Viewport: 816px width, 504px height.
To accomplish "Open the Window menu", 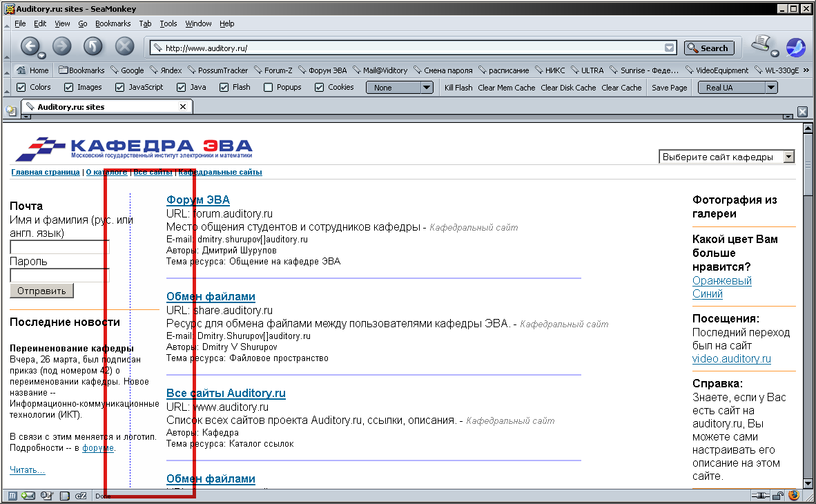I will 198,23.
